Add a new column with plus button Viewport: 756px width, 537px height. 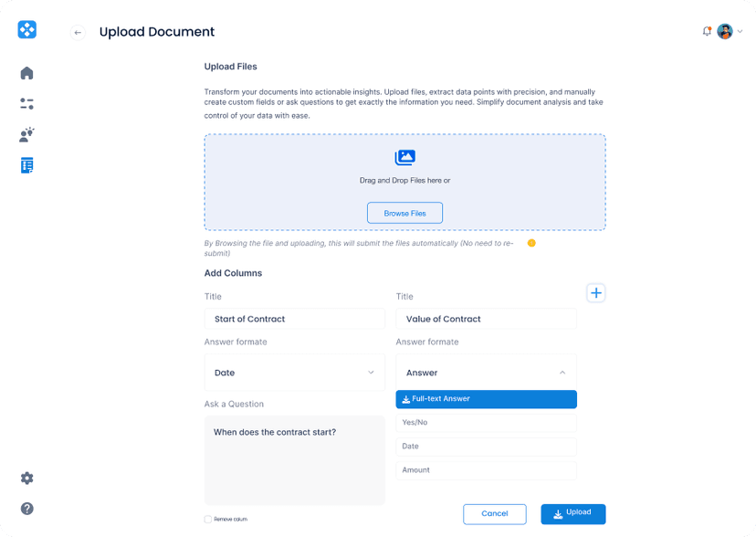click(596, 293)
